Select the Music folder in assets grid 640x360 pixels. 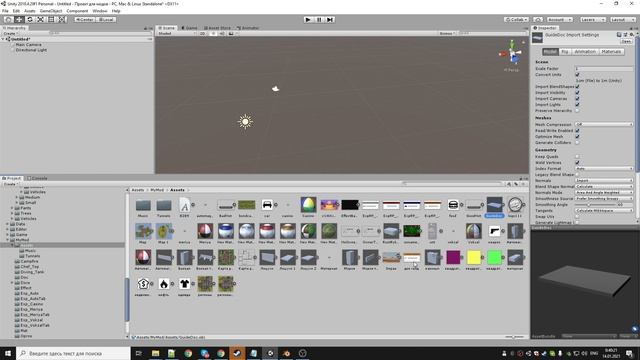143,205
